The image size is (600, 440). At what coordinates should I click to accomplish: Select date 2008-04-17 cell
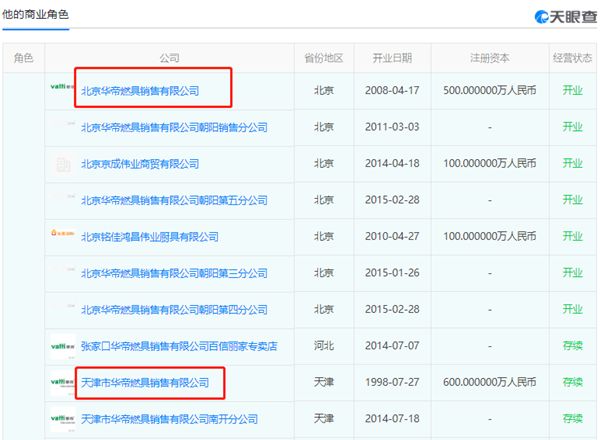click(x=392, y=90)
